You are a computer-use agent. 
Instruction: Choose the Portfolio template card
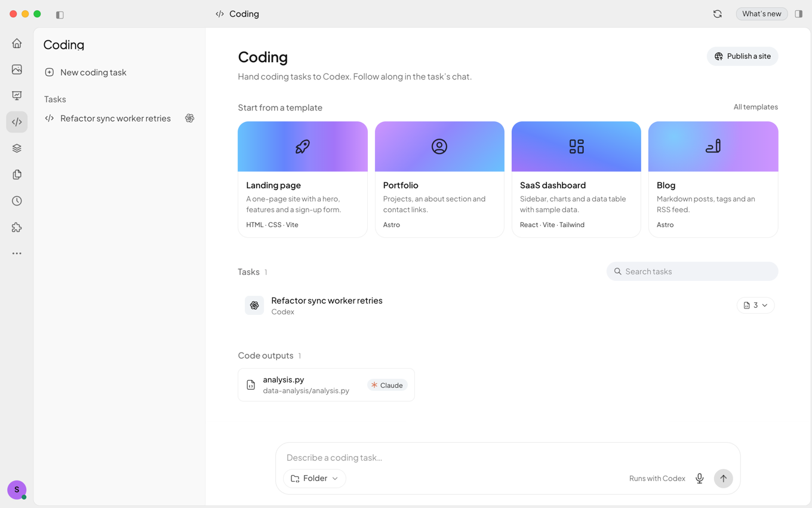(439, 179)
